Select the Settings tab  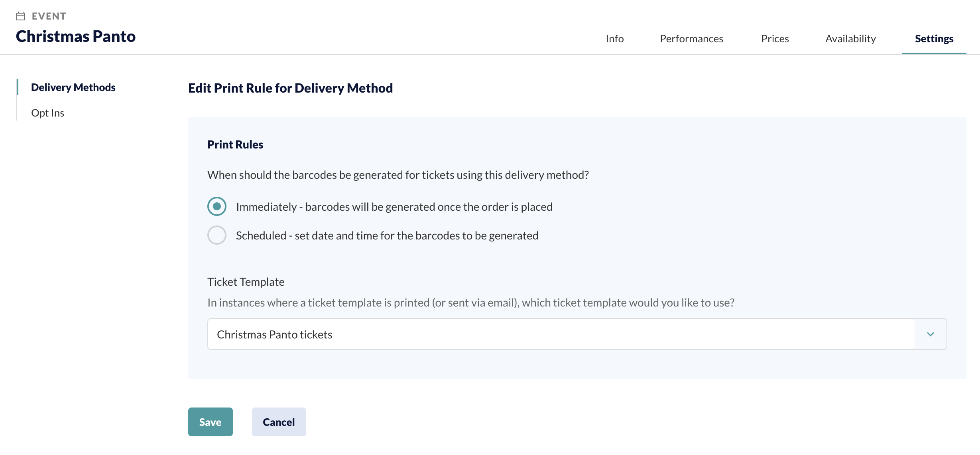coord(934,39)
